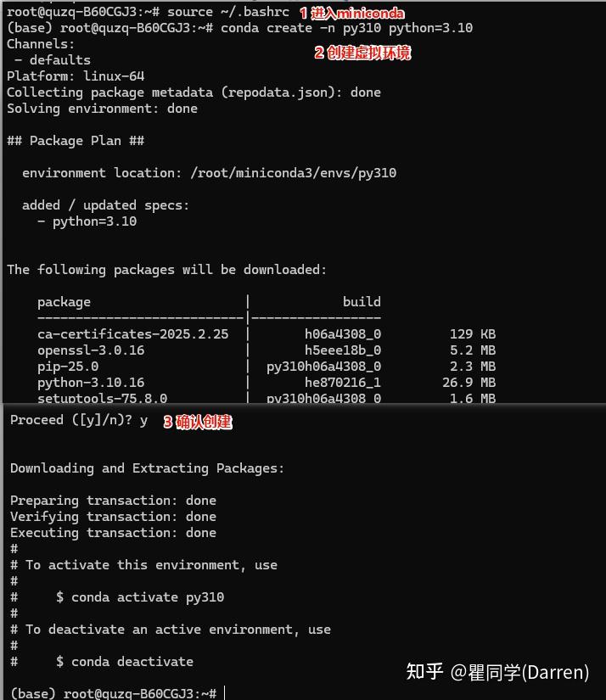This screenshot has height=700, width=606.
Task: Select the ca-certificates-2025.2.25 package row
Action: [132, 334]
